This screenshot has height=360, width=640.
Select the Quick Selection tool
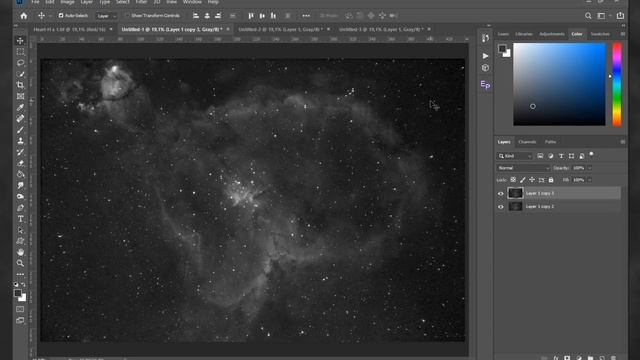point(20,74)
